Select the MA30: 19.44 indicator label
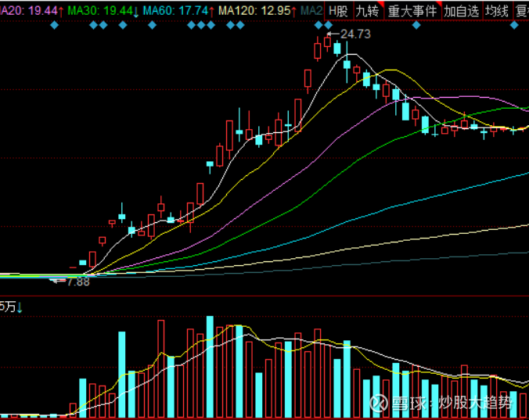Screen dimensions: 529x420 coord(103,11)
